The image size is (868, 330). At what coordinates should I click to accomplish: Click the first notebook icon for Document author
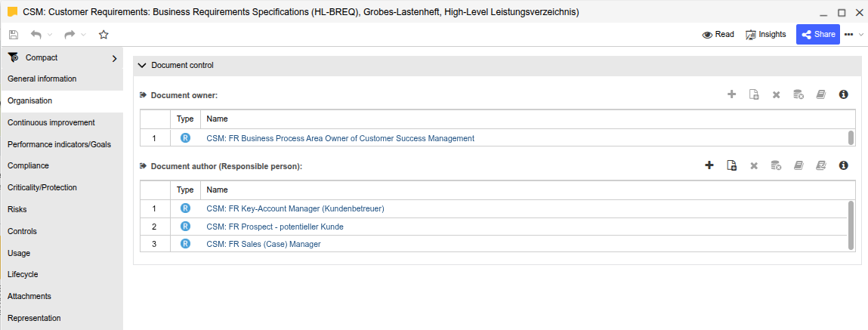pyautogui.click(x=798, y=165)
